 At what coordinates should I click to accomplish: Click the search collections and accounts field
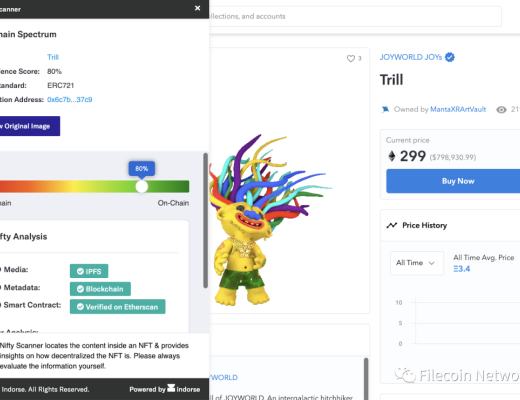tap(355, 16)
